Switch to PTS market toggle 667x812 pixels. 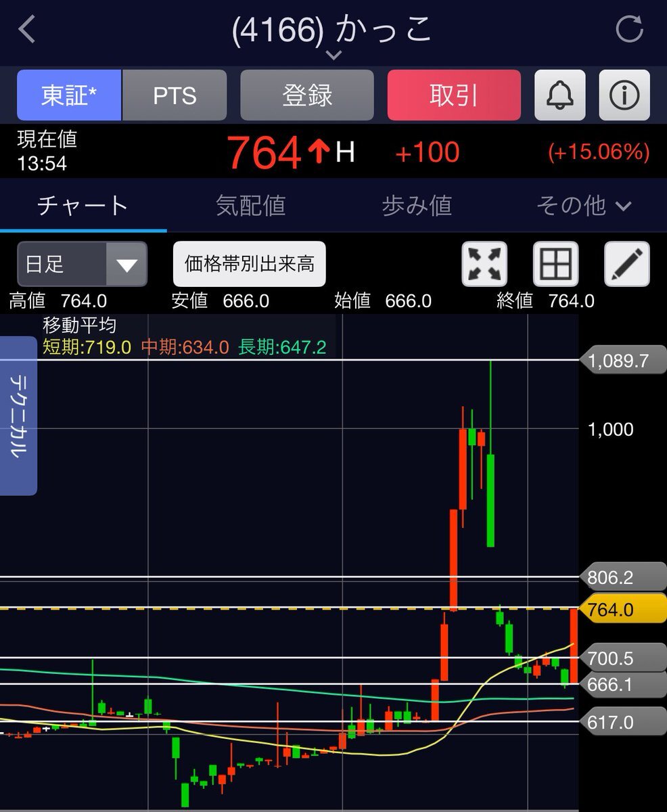[175, 95]
